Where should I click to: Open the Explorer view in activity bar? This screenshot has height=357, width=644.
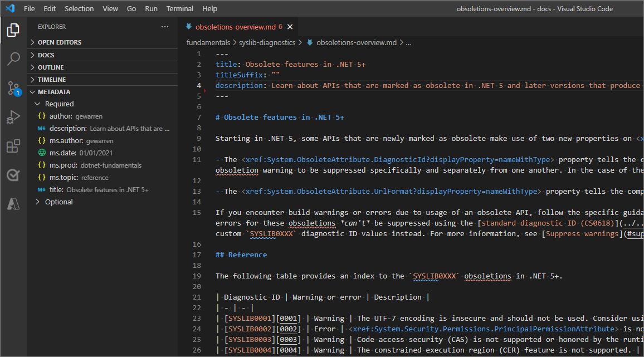pyautogui.click(x=13, y=30)
